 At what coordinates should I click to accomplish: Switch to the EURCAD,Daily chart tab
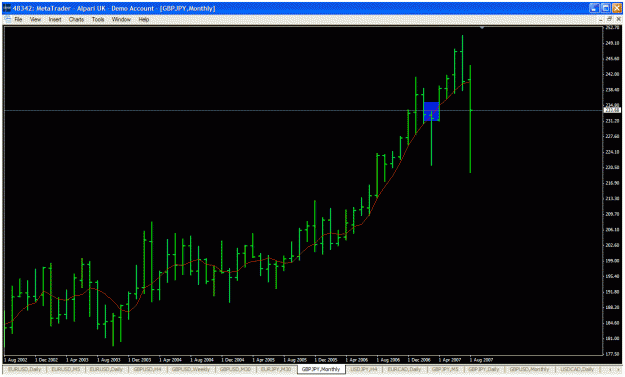tap(404, 369)
